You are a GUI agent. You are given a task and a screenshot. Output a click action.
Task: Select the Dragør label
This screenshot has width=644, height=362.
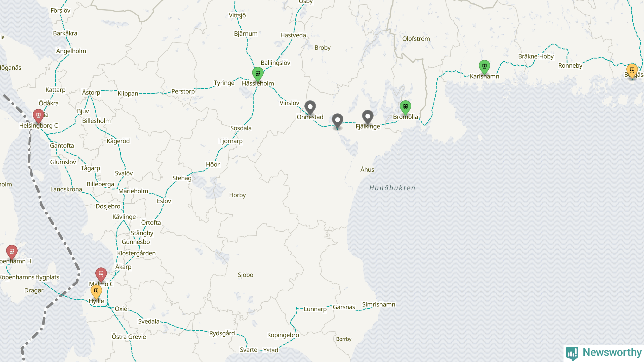tap(34, 291)
